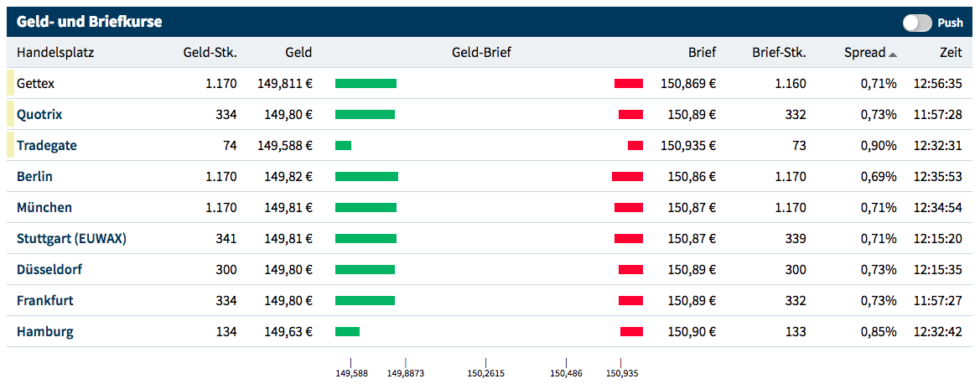This screenshot has width=980, height=384.
Task: Click the yellow marker beside Tradegate
Action: coord(10,146)
